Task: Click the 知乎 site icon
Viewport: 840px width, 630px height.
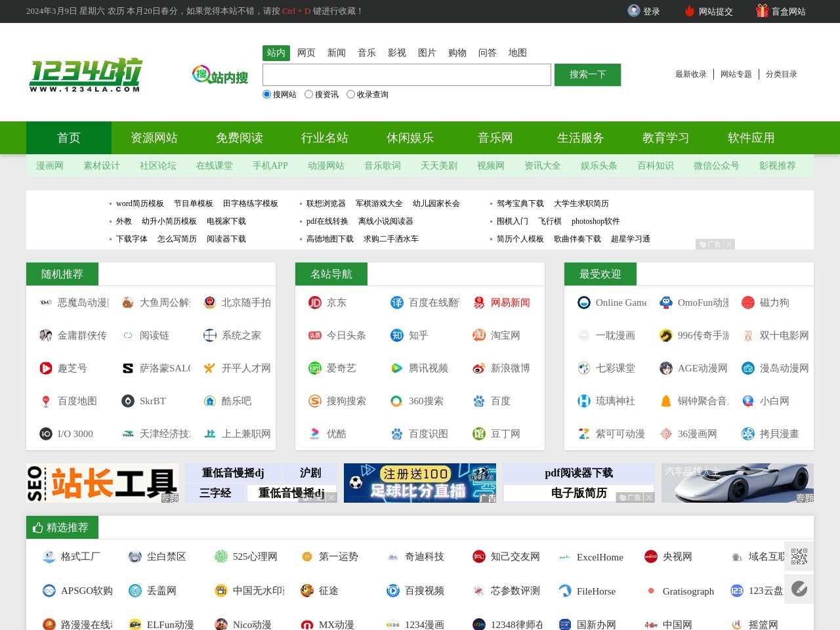Action: 396,335
